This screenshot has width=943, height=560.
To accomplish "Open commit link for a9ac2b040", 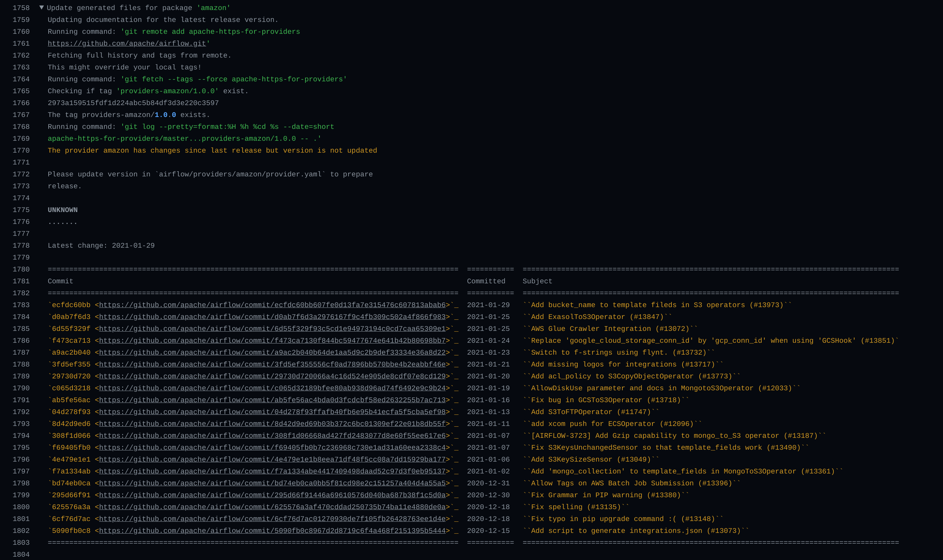I will (272, 352).
